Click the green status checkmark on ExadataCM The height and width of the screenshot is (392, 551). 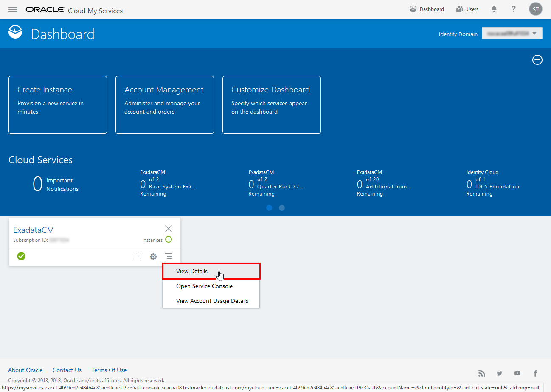(21, 256)
